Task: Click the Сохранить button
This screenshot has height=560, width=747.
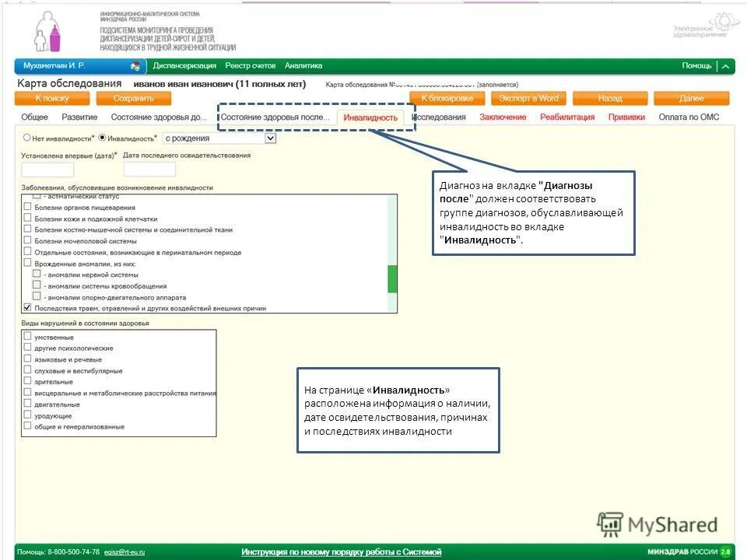Action: (x=133, y=99)
